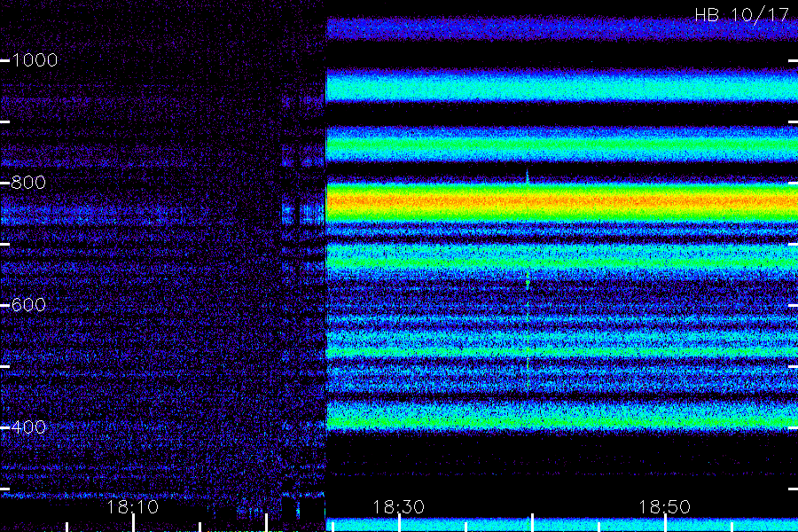Click the HB 10/17 station label

click(742, 15)
